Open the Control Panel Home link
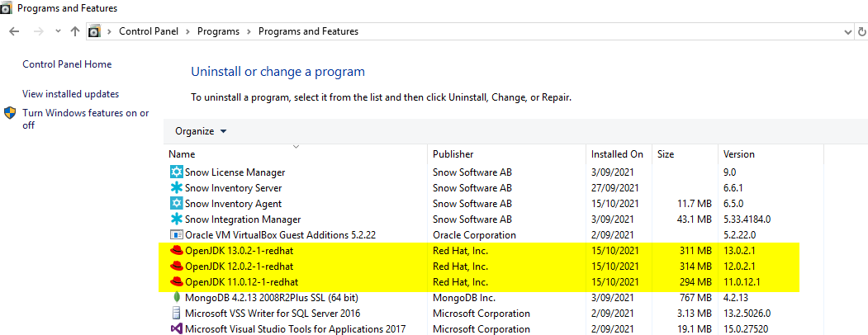Screen dimensions: 868x335 click(x=67, y=64)
